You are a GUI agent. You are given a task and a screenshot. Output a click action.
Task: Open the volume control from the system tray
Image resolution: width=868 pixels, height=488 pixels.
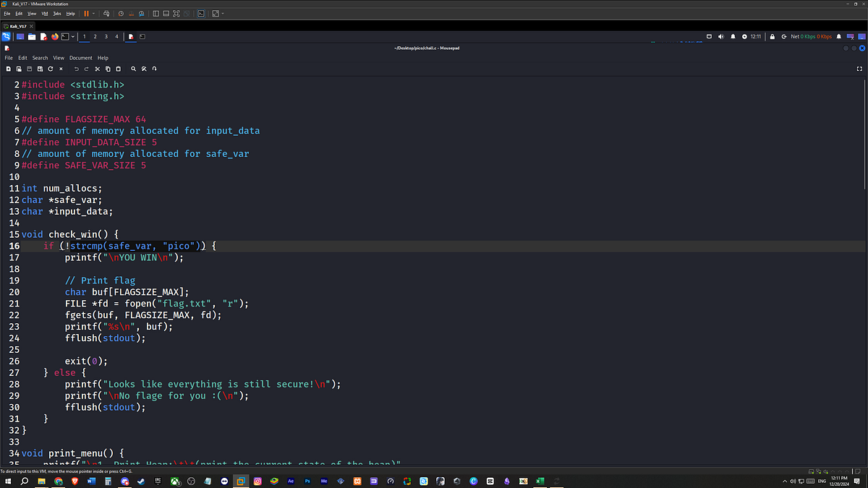[x=720, y=36]
